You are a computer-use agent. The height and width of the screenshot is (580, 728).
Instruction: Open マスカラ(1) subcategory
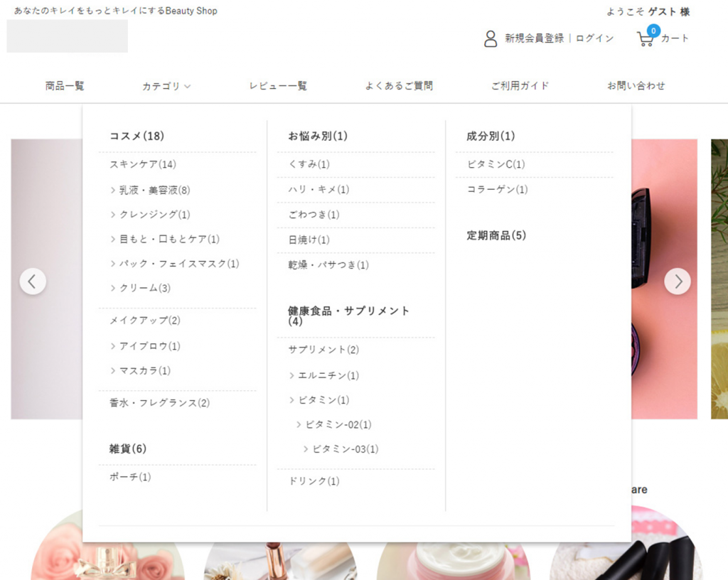click(x=145, y=371)
